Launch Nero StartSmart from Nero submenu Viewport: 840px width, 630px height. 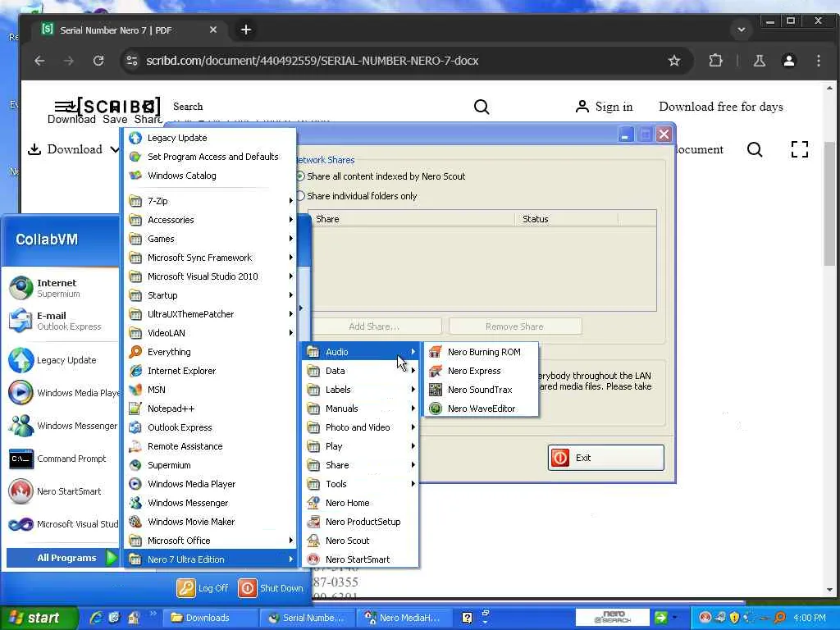coord(359,559)
